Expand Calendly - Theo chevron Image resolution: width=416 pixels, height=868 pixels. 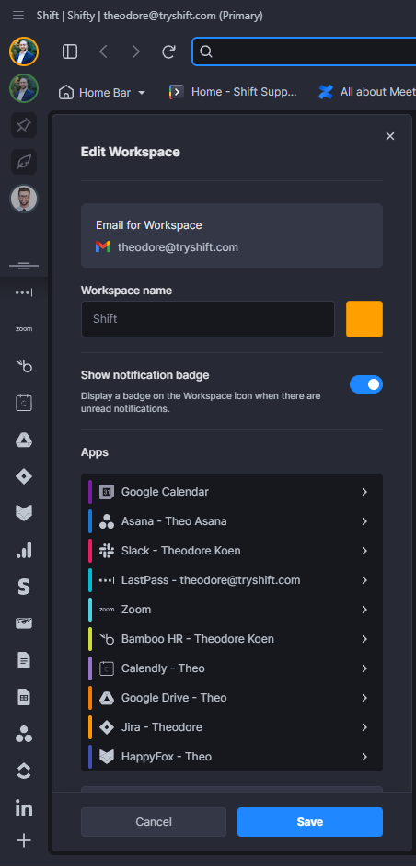click(364, 668)
